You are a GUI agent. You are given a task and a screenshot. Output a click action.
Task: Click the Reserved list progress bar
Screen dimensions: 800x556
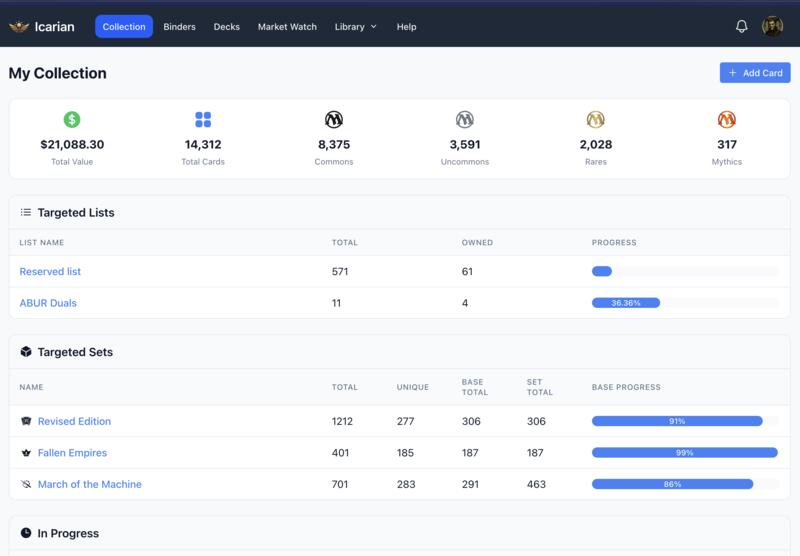tap(684, 271)
